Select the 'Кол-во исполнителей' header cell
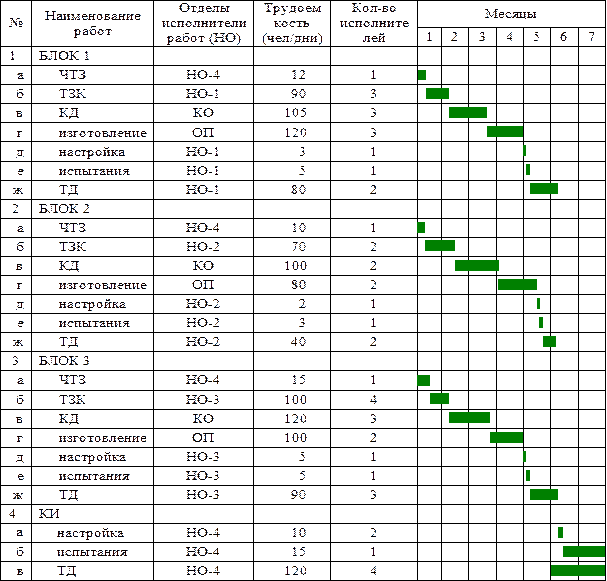 pyautogui.click(x=374, y=23)
